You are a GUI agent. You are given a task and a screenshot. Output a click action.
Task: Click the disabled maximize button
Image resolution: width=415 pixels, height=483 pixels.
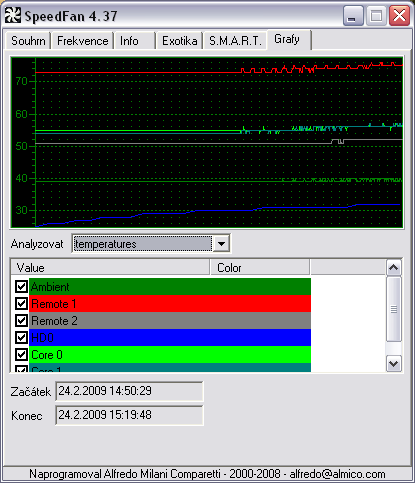[376, 16]
